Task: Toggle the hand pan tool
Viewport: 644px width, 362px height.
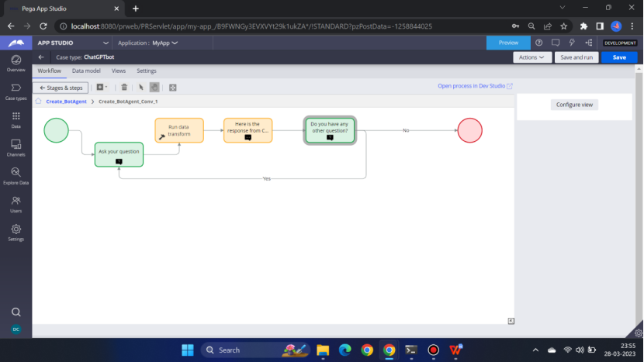Action: tap(154, 88)
